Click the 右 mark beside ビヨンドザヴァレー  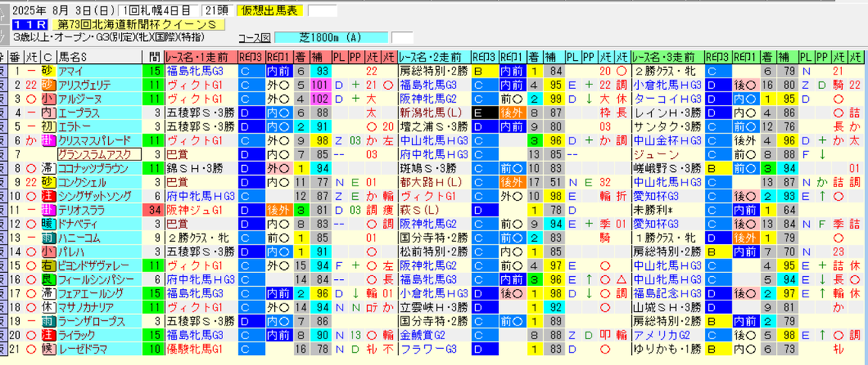point(48,265)
